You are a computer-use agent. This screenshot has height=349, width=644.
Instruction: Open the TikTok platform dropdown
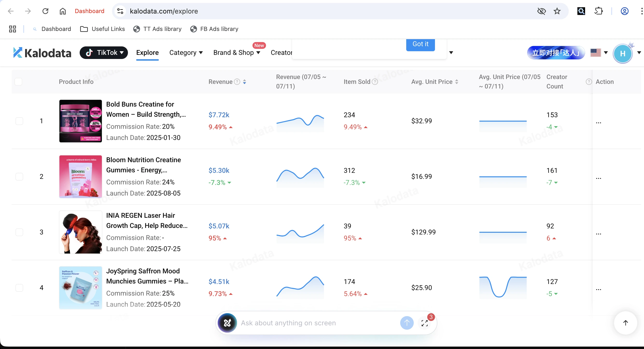pos(104,53)
